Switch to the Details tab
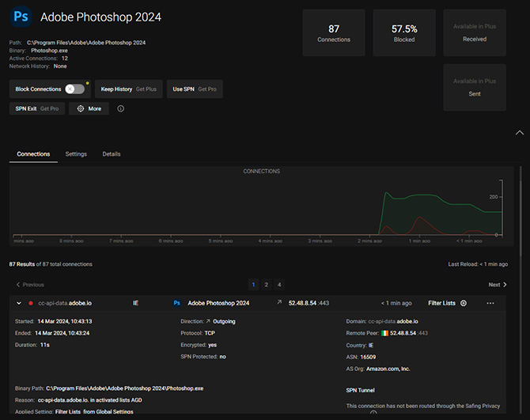The image size is (530, 420). 112,154
